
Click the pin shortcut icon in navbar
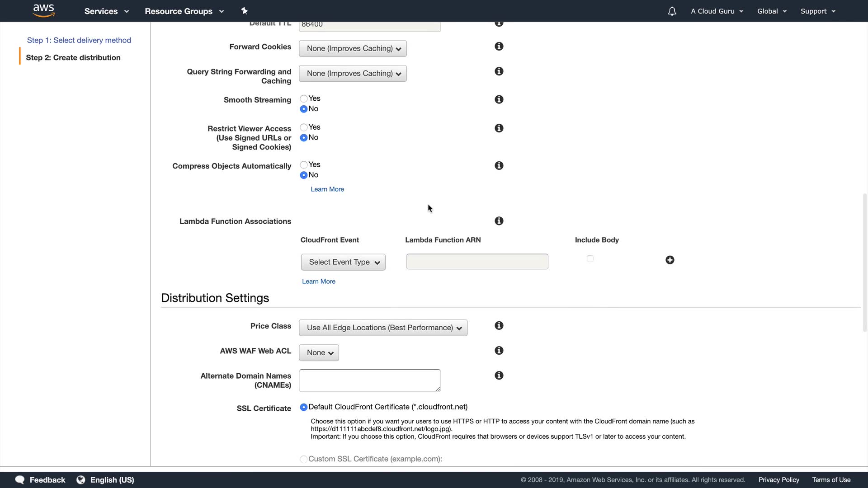coord(244,11)
